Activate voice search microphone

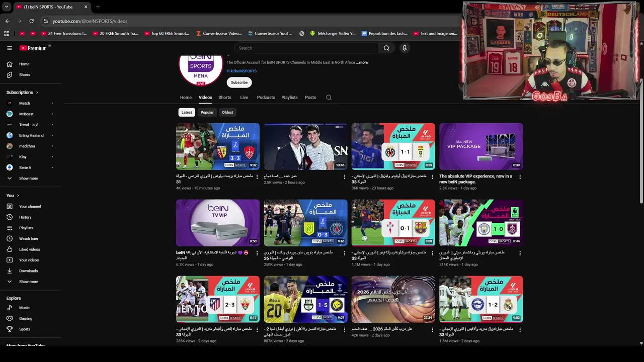[x=405, y=48]
